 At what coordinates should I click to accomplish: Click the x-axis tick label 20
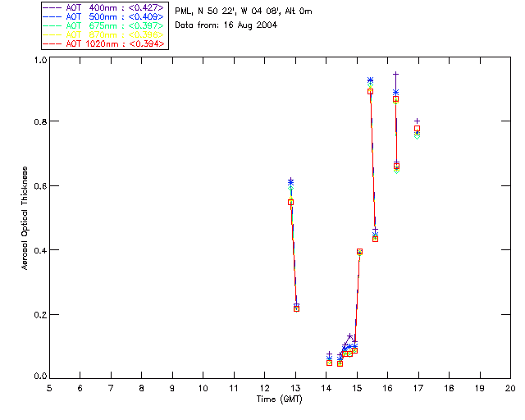pyautogui.click(x=510, y=388)
